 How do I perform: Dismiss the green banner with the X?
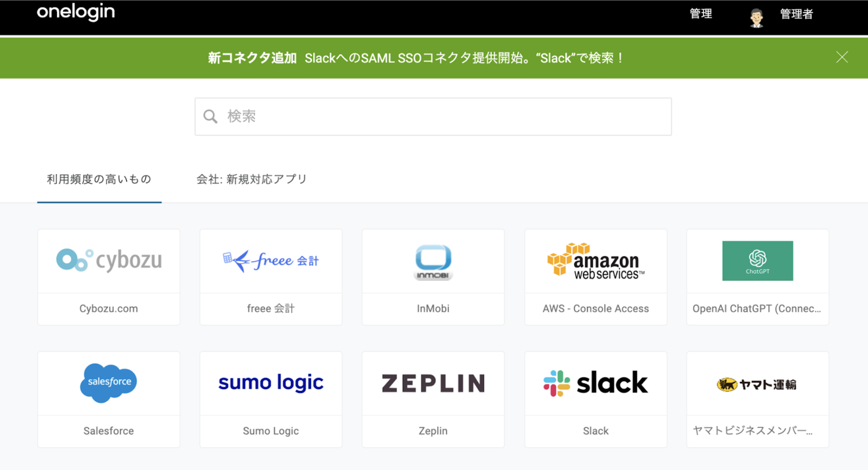point(842,57)
